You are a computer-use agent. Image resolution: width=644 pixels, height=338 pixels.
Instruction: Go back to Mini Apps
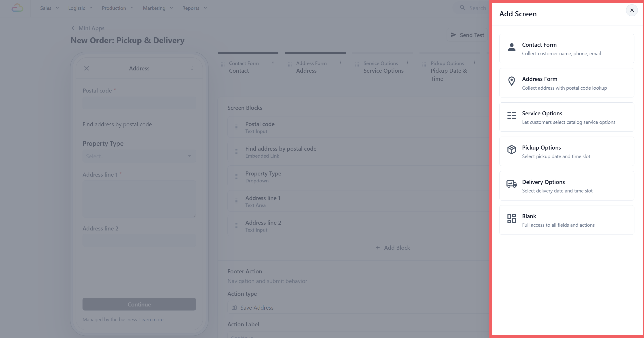click(91, 28)
